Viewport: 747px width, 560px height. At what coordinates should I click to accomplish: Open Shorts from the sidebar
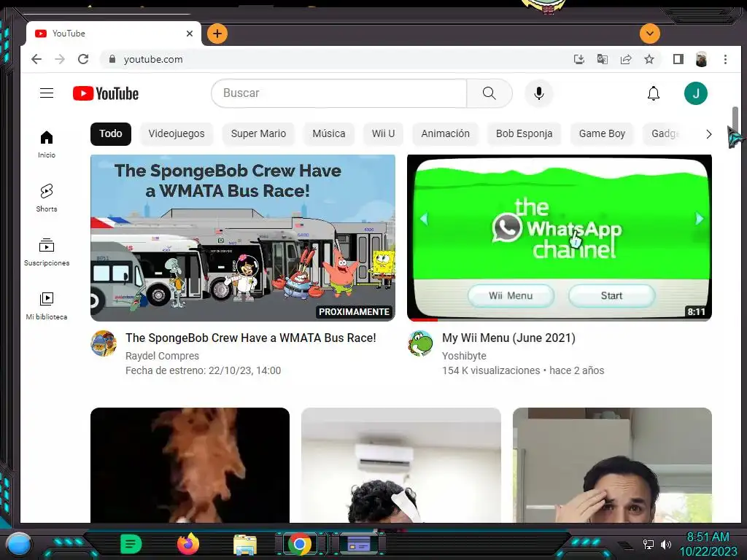47,198
